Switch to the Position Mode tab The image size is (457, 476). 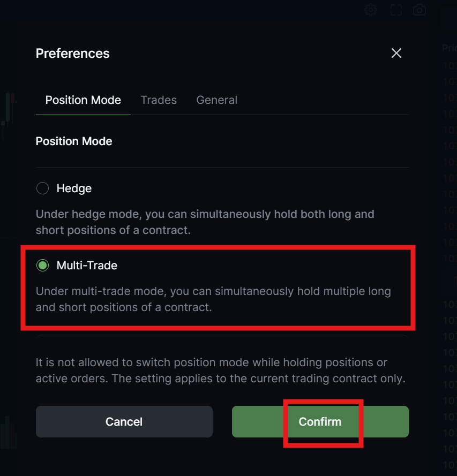coord(83,100)
